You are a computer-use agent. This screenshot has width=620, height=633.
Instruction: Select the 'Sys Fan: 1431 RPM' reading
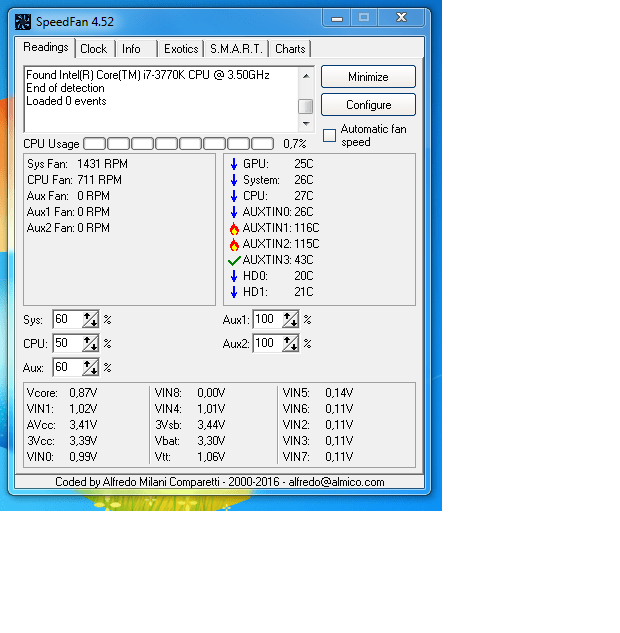78,164
